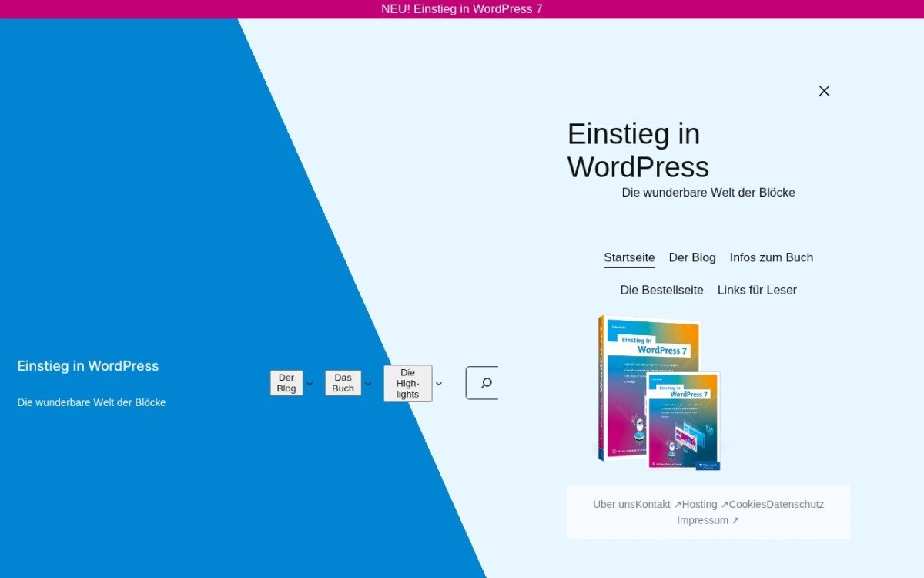Open the Cookies footer link
Image resolution: width=924 pixels, height=578 pixels.
[748, 504]
